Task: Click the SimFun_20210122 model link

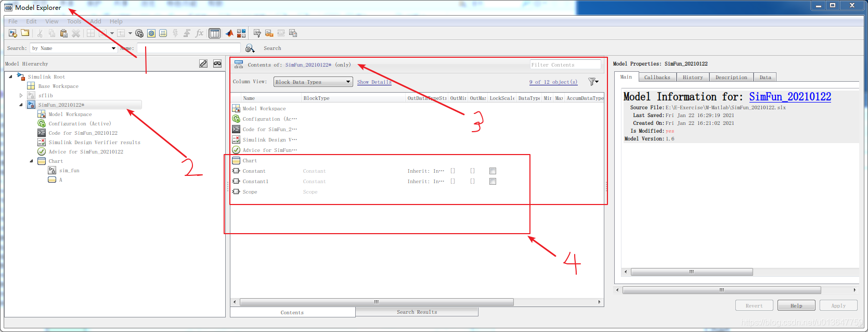Action: [x=790, y=97]
